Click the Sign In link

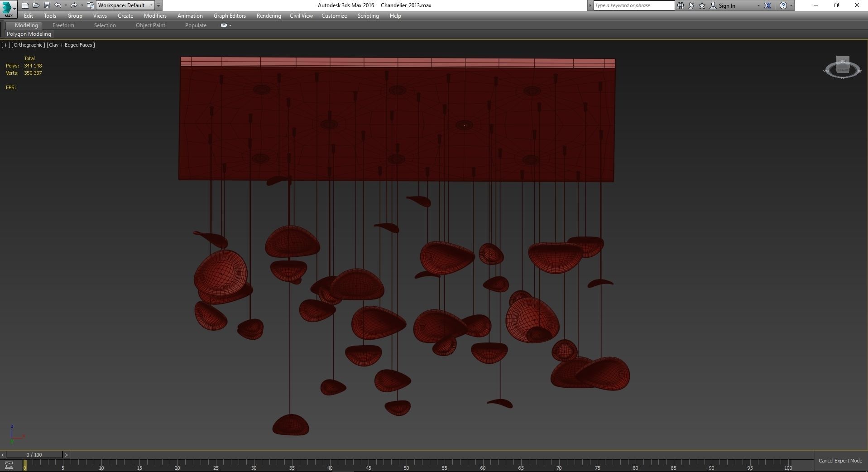point(727,6)
